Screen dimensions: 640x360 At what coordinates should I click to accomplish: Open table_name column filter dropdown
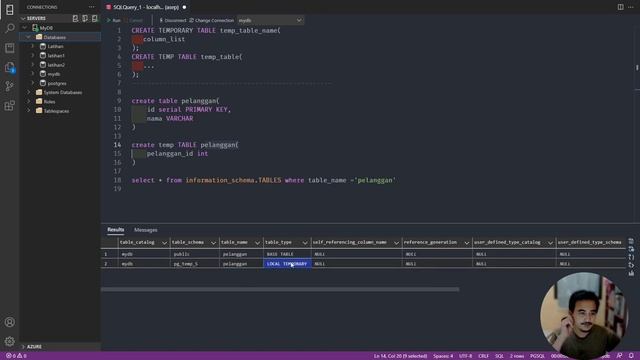coord(257,243)
